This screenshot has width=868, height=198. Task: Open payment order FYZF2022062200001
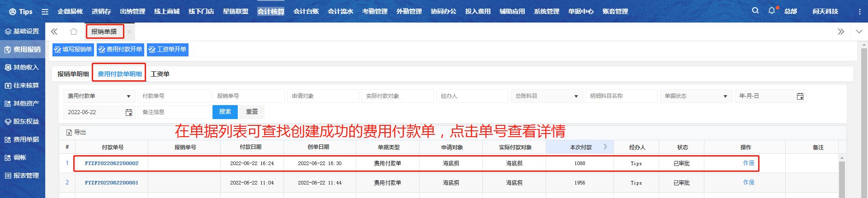click(x=112, y=183)
